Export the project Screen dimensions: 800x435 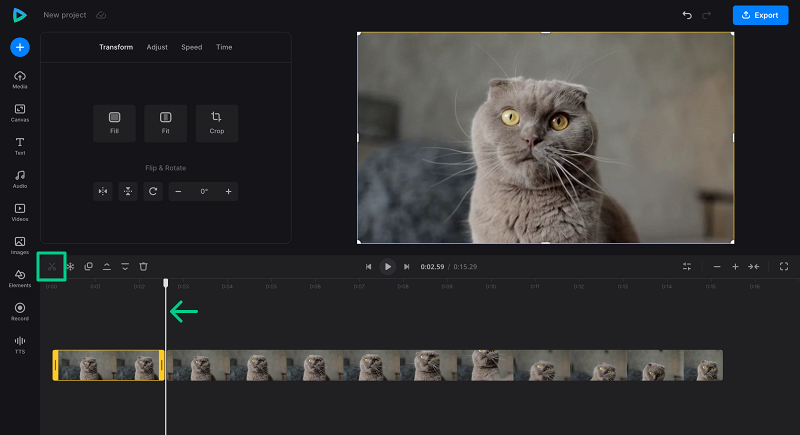tap(760, 15)
